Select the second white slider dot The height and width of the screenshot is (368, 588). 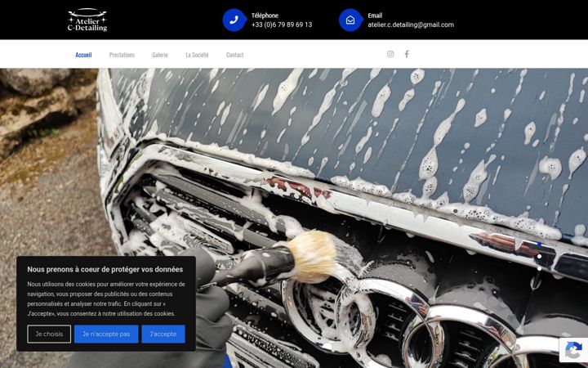pos(539,257)
